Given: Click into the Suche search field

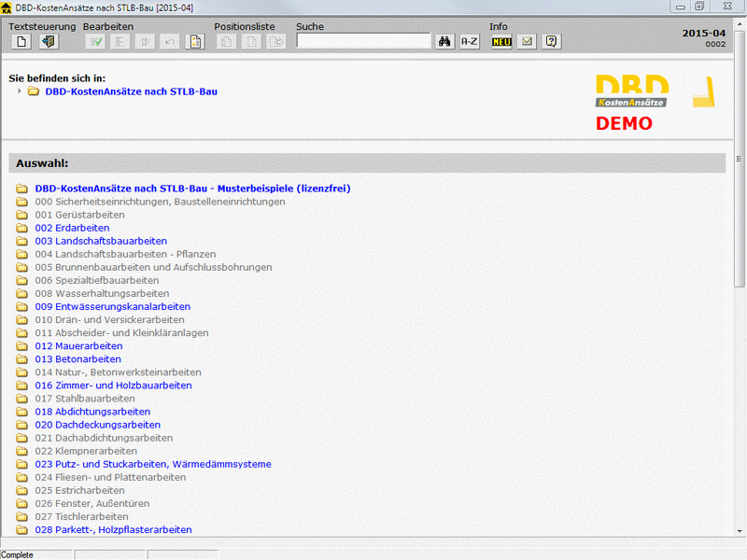Looking at the screenshot, I should [363, 41].
